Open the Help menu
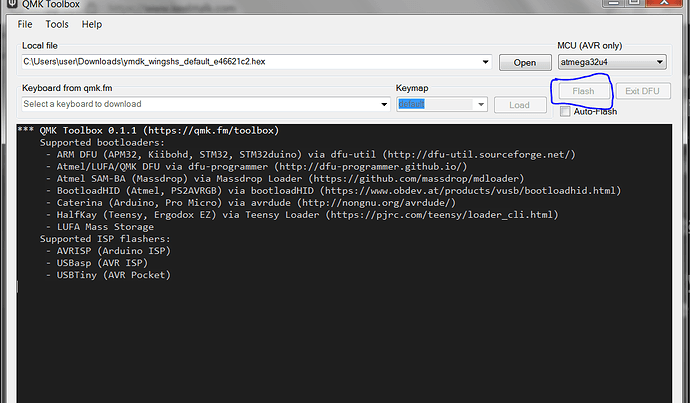 (92, 24)
